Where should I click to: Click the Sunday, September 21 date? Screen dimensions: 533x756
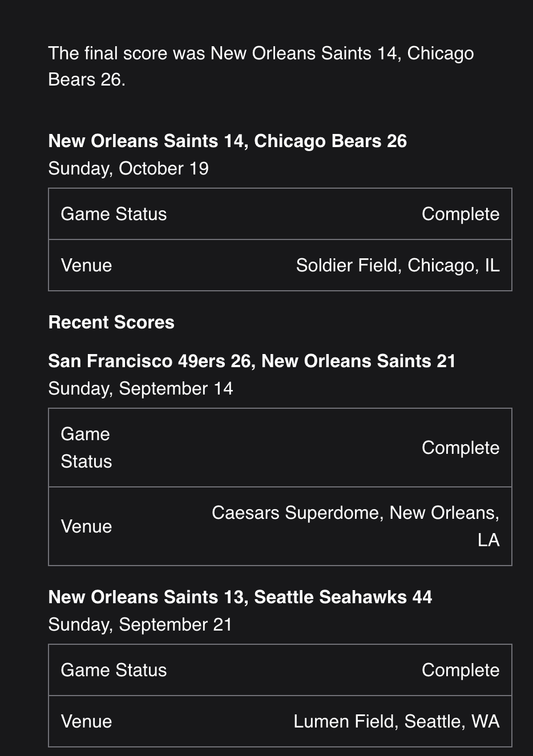(140, 625)
